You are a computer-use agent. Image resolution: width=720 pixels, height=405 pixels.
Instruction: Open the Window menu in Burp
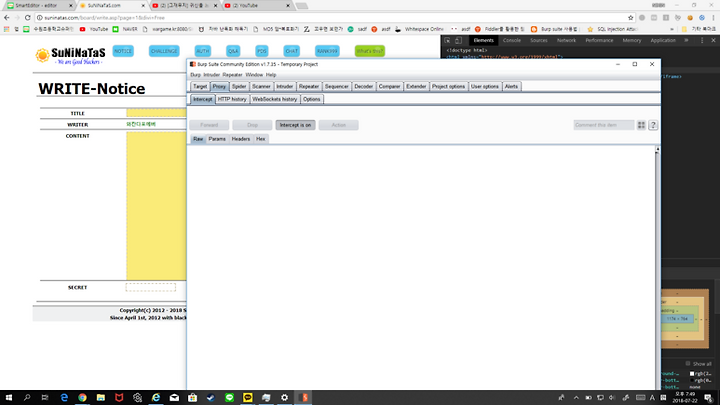[x=254, y=75]
